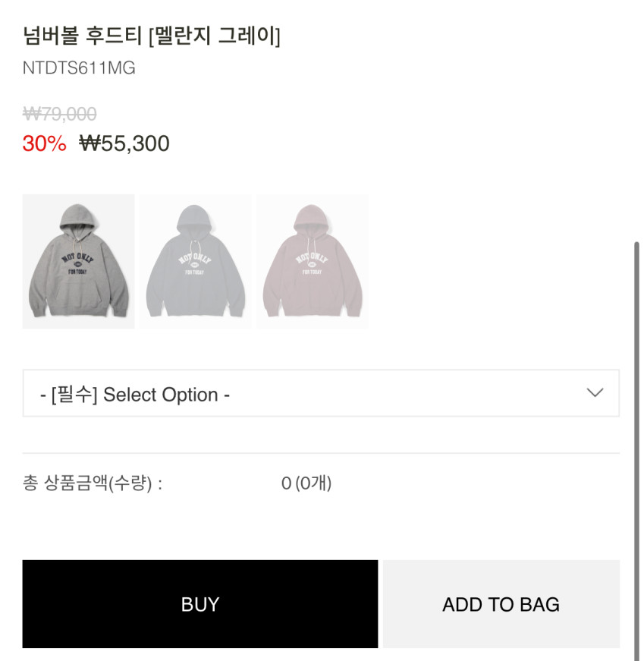Click the 총 상품금액(수량) total label
Viewport: 644px width, 661px height.
(x=93, y=483)
